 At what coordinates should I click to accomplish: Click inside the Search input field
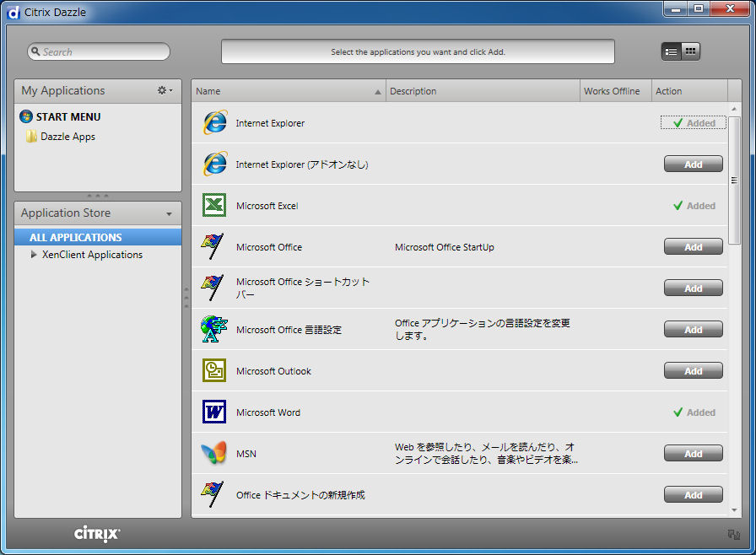(x=101, y=52)
